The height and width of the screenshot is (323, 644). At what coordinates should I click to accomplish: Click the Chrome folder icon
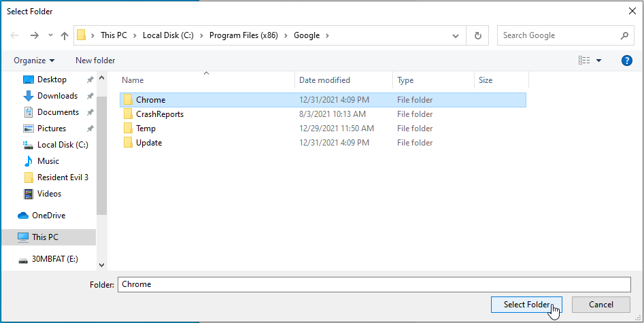(x=128, y=99)
